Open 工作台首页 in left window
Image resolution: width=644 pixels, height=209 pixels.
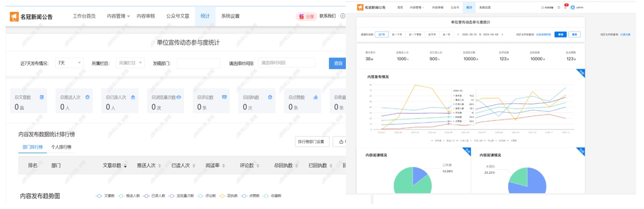coord(84,17)
